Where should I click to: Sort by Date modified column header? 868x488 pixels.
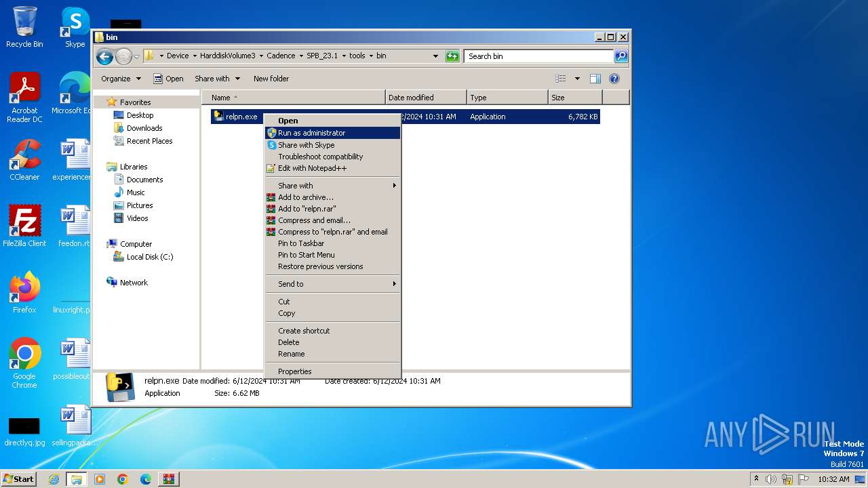(426, 98)
